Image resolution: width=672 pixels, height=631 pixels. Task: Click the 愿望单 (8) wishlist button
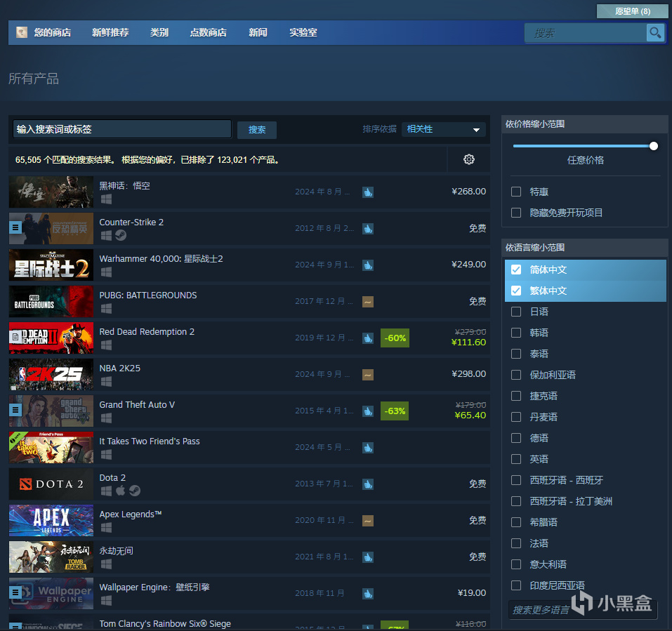(x=632, y=11)
